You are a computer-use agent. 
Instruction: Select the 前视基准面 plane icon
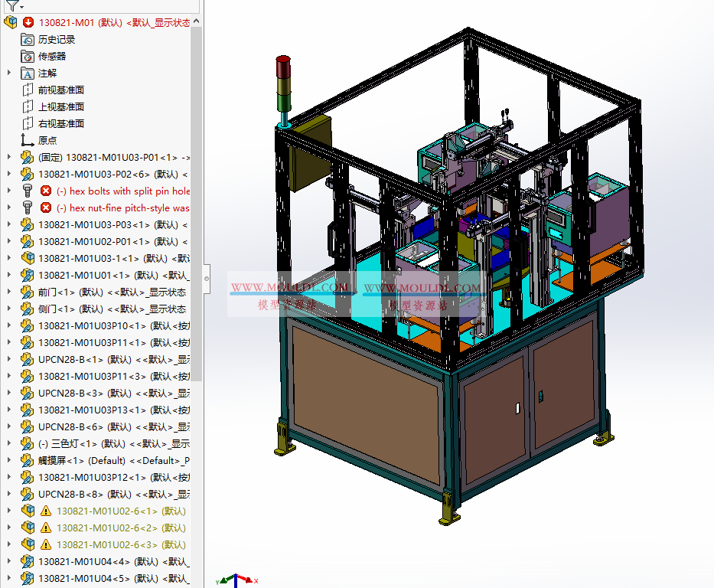(x=29, y=90)
